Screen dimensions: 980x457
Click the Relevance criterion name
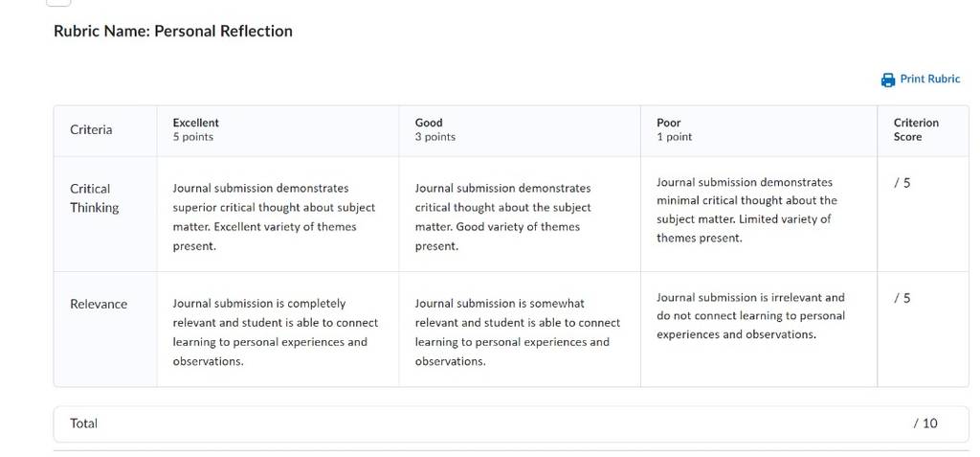(x=99, y=305)
